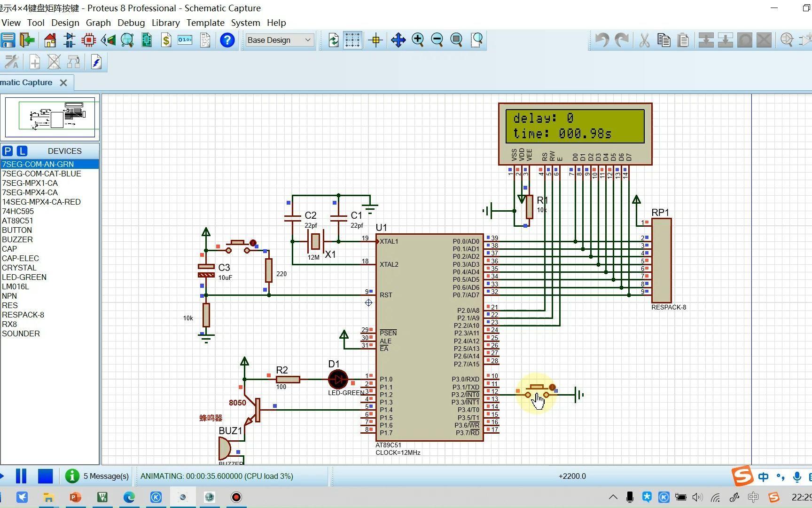Open the View menu
The height and width of the screenshot is (508, 812).
coord(11,23)
